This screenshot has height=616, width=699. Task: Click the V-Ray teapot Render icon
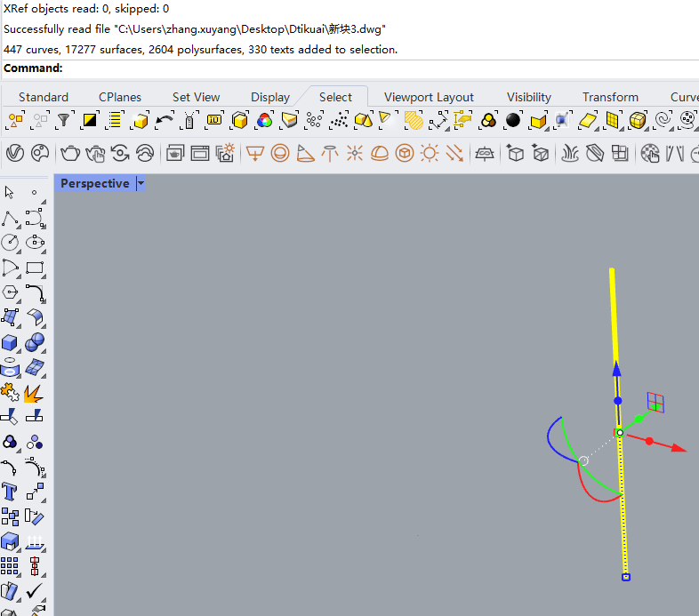coord(70,154)
